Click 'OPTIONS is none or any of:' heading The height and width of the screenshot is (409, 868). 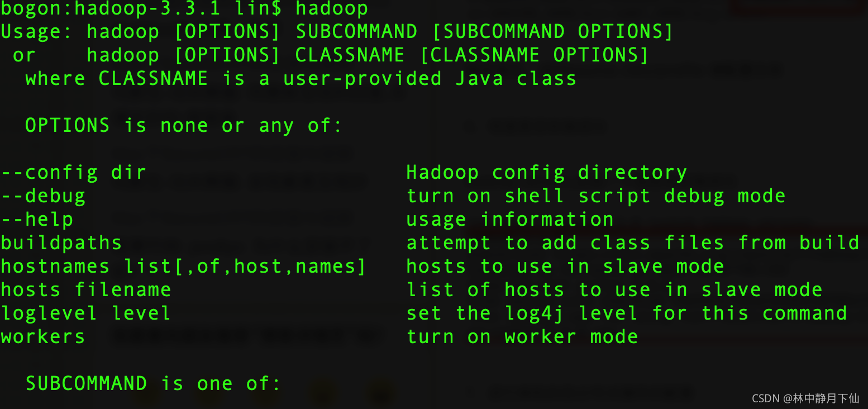pyautogui.click(x=183, y=126)
